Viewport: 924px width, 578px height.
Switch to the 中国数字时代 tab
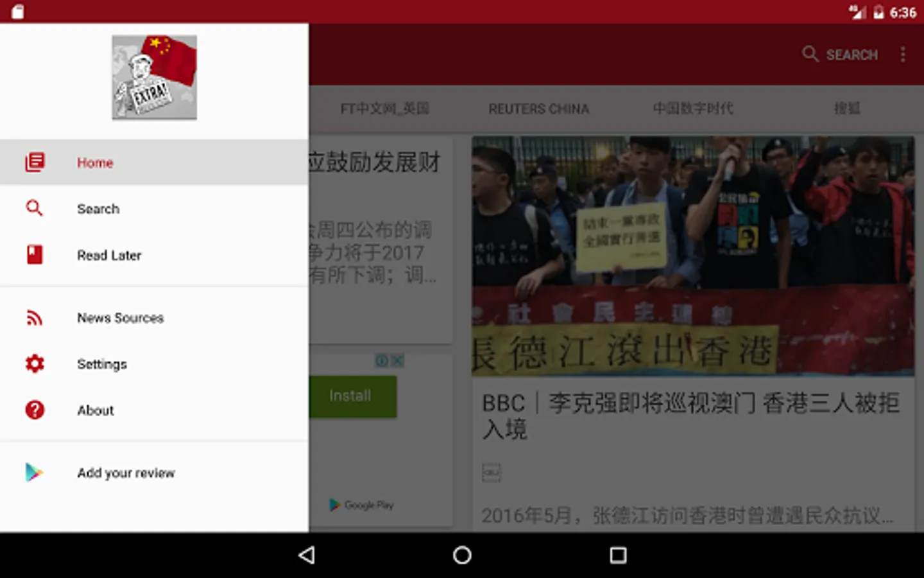tap(693, 109)
